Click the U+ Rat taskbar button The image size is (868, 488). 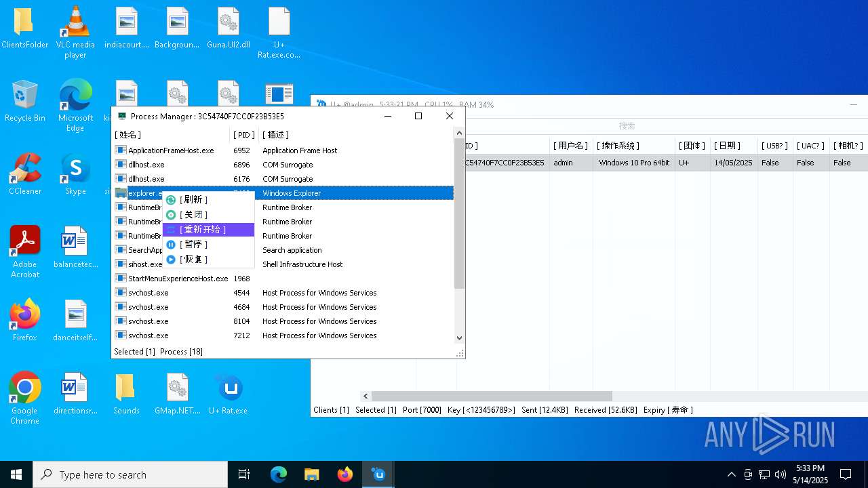[378, 474]
